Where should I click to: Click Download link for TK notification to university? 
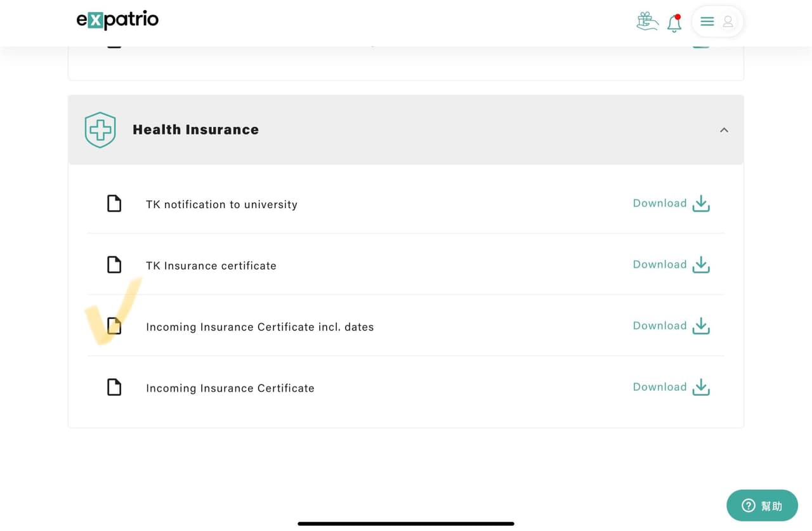tap(660, 204)
